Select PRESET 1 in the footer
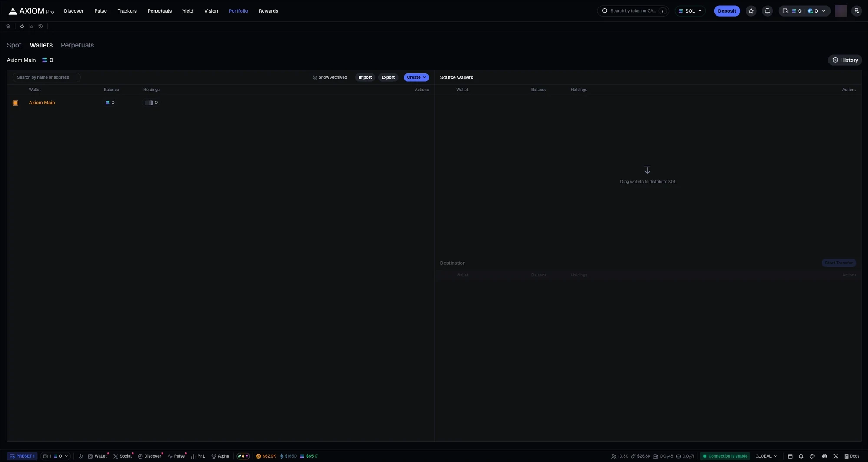 22,456
